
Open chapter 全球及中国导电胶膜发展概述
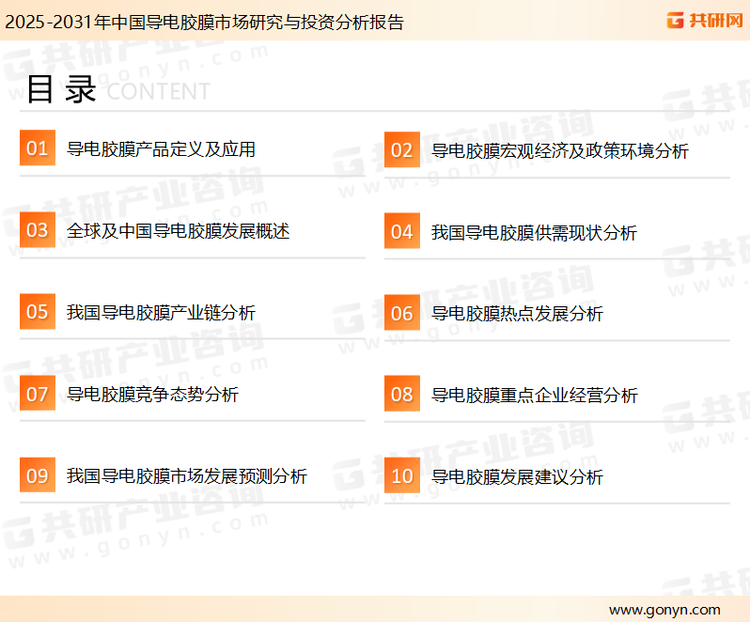tap(178, 231)
